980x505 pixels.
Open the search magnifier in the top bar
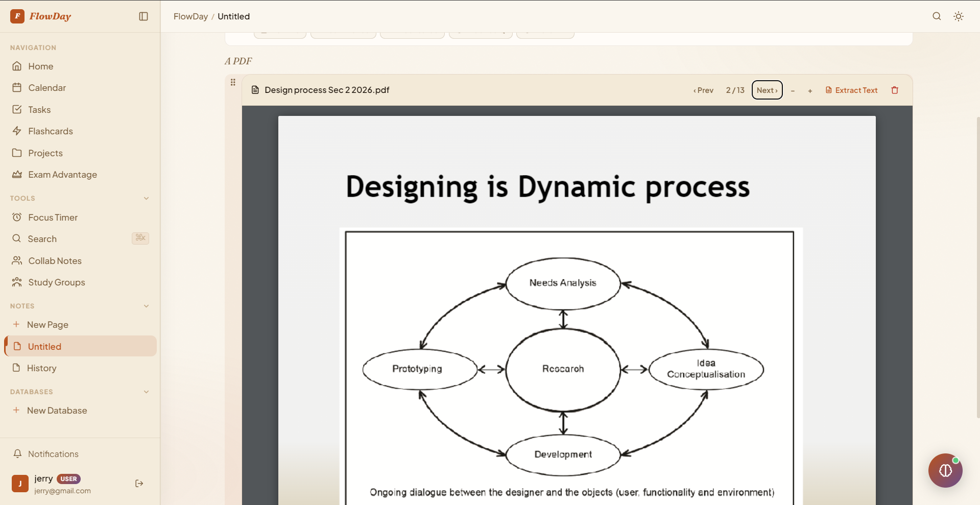(937, 16)
